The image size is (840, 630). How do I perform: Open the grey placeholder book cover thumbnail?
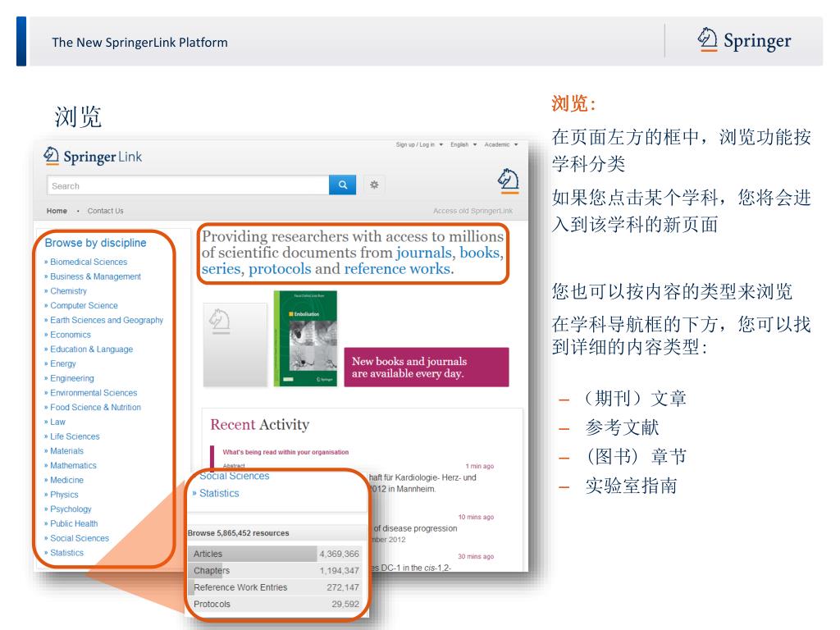[235, 345]
